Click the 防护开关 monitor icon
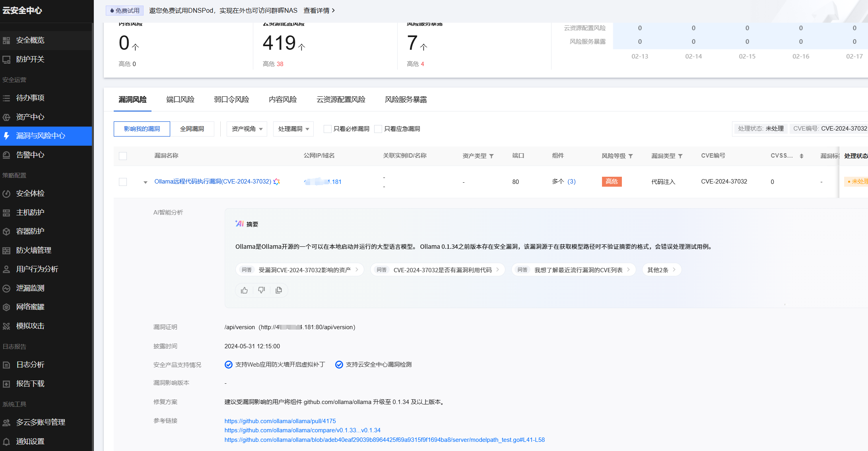The width and height of the screenshot is (868, 451). click(6, 60)
